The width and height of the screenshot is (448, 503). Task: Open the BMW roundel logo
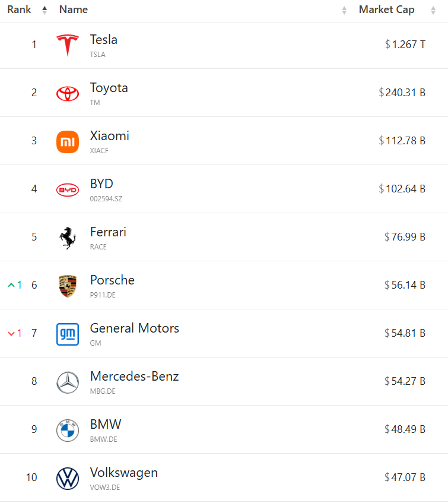click(x=68, y=431)
